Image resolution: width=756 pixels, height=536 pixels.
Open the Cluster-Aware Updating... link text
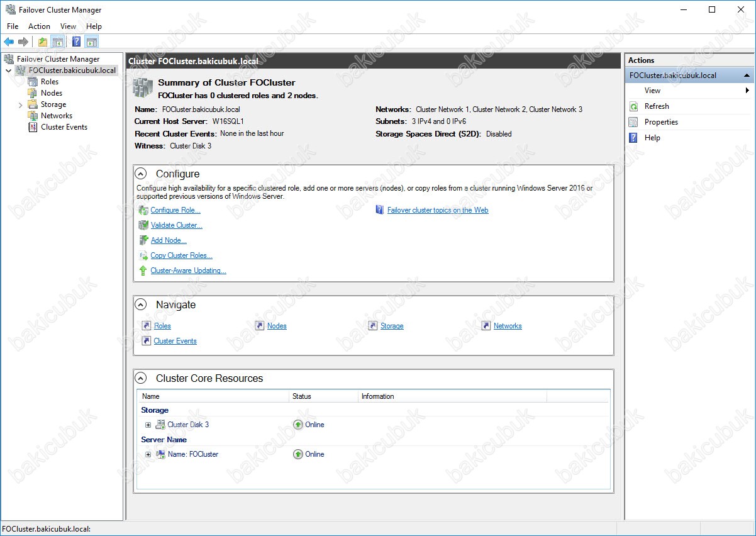coord(189,271)
